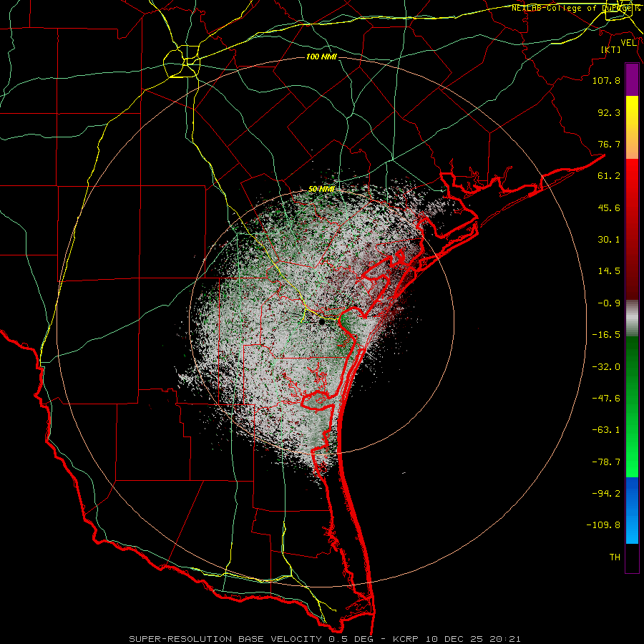Click the 45.6 legend value
644x644 pixels.
click(x=609, y=208)
